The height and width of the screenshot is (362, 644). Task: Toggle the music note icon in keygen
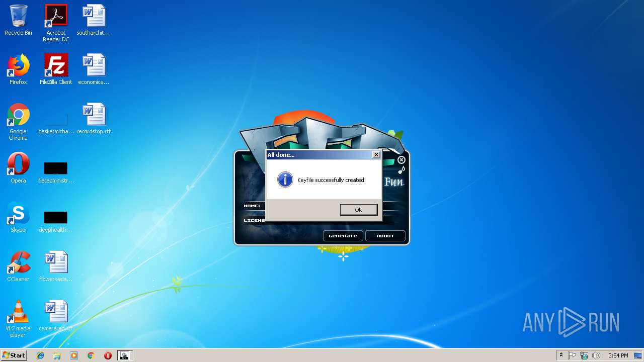(401, 170)
